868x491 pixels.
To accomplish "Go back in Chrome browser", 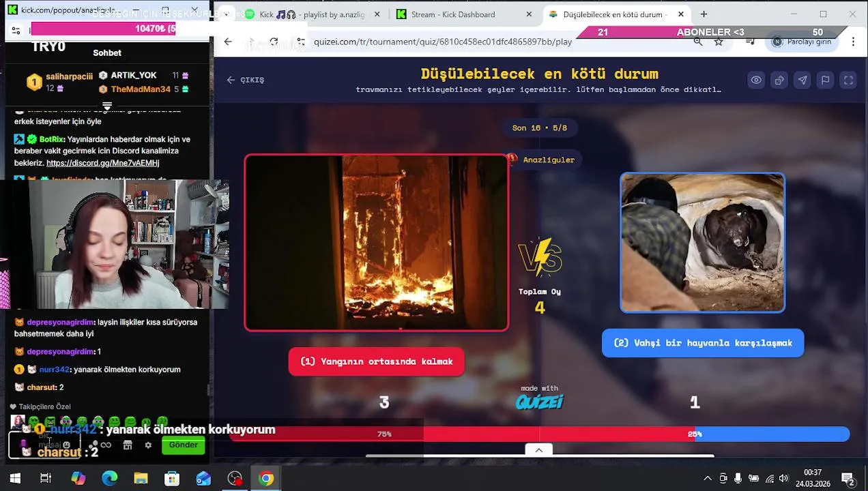I will coord(228,42).
